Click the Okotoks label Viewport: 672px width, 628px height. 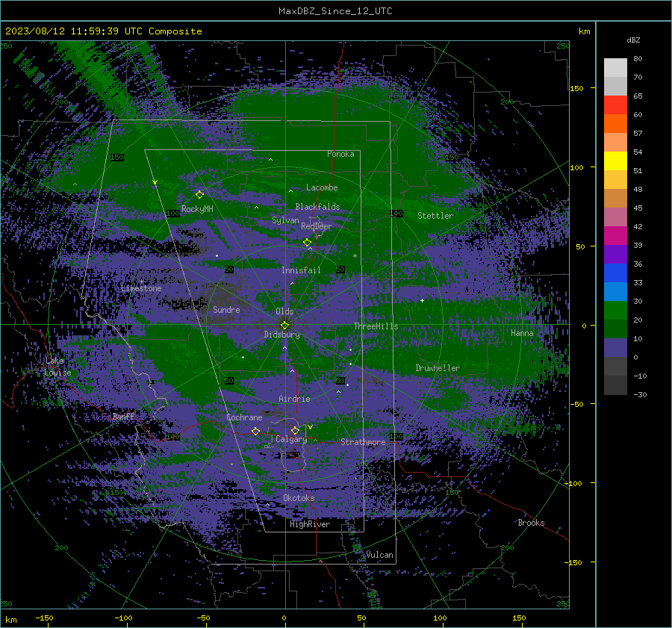coord(299,498)
